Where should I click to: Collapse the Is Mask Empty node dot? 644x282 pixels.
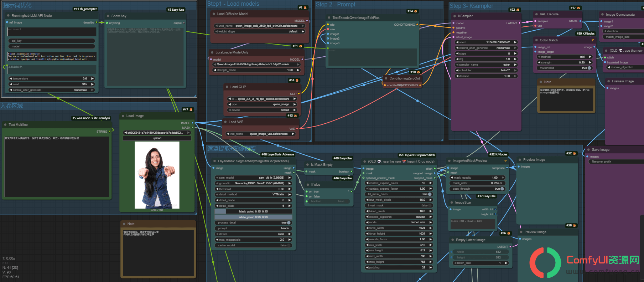307,165
